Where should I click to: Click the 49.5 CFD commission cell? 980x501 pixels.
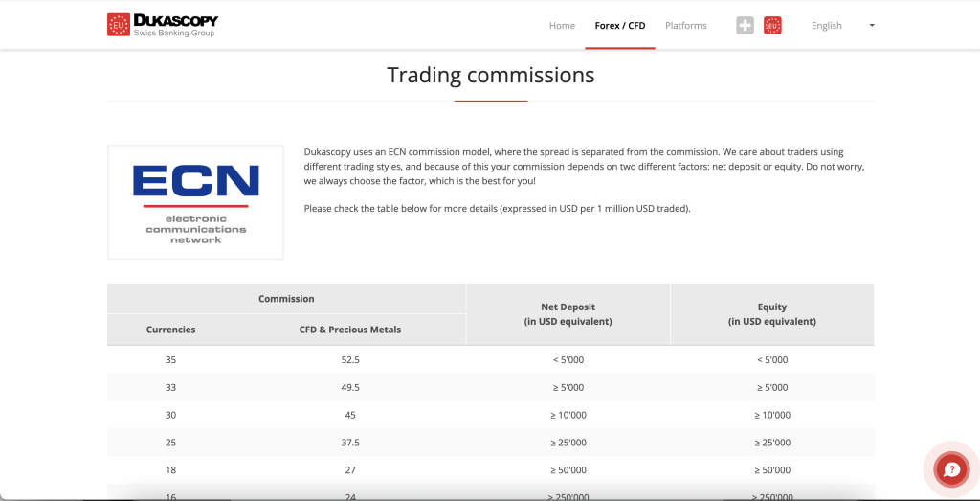[350, 388]
